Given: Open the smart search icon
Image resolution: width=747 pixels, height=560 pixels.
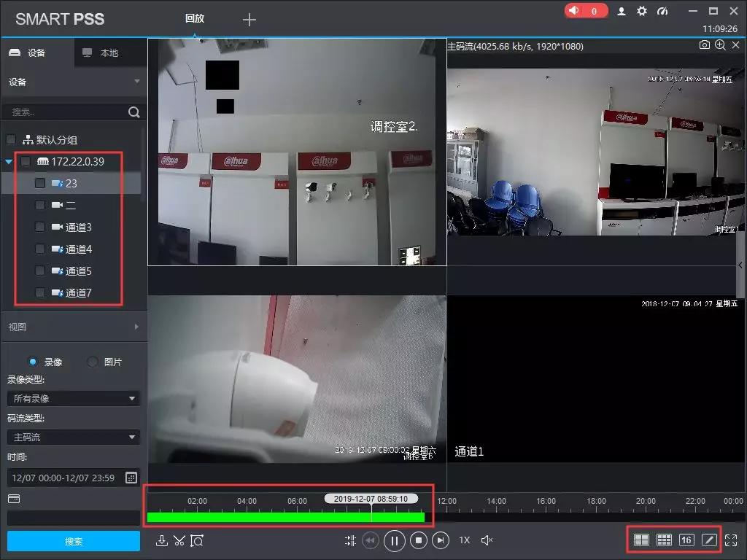Looking at the screenshot, I should 197,540.
